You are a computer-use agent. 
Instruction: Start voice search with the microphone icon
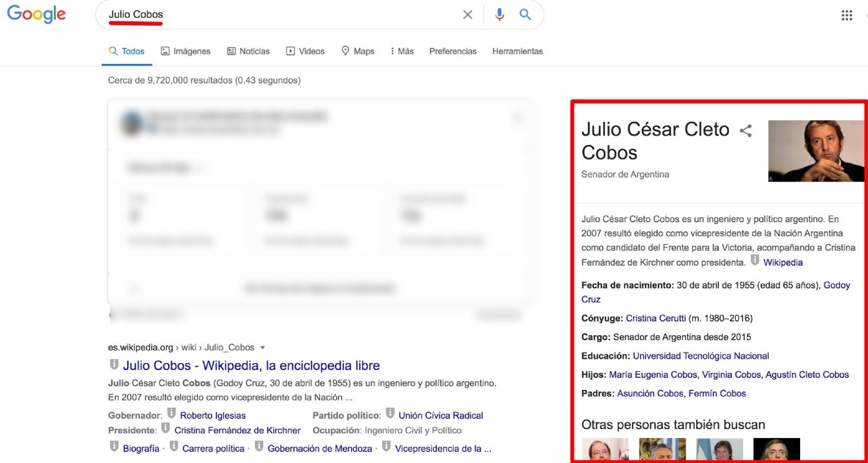499,15
